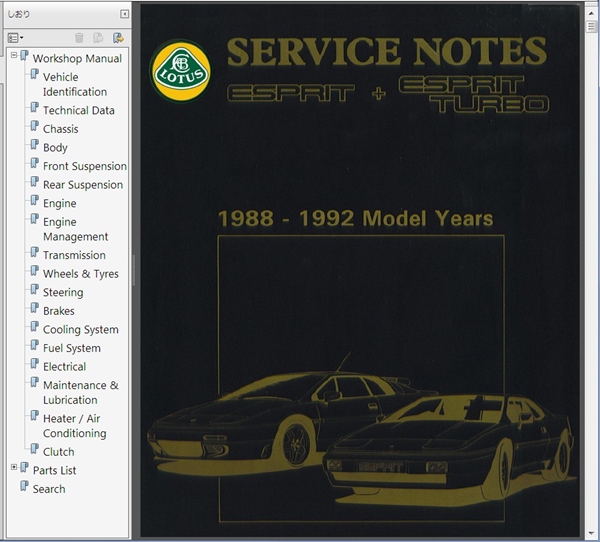Open the bookmark options menu dropdown
This screenshot has width=600, height=542.
(x=15, y=38)
